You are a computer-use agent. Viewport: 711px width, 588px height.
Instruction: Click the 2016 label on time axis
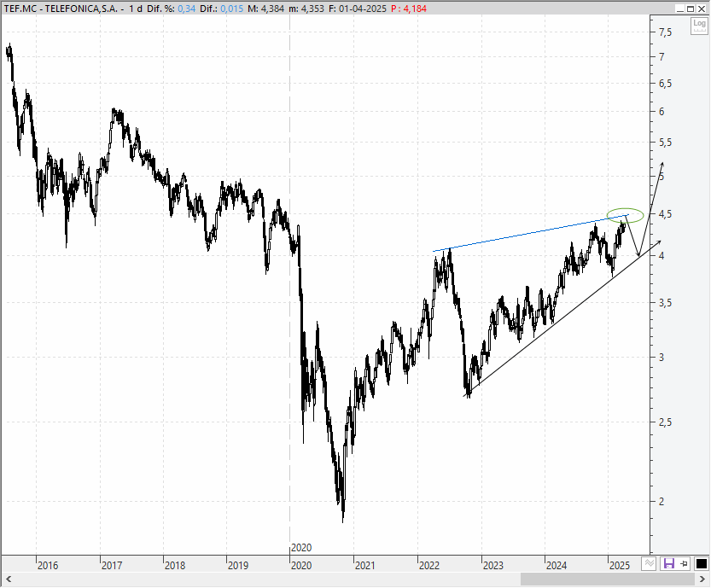tap(48, 565)
